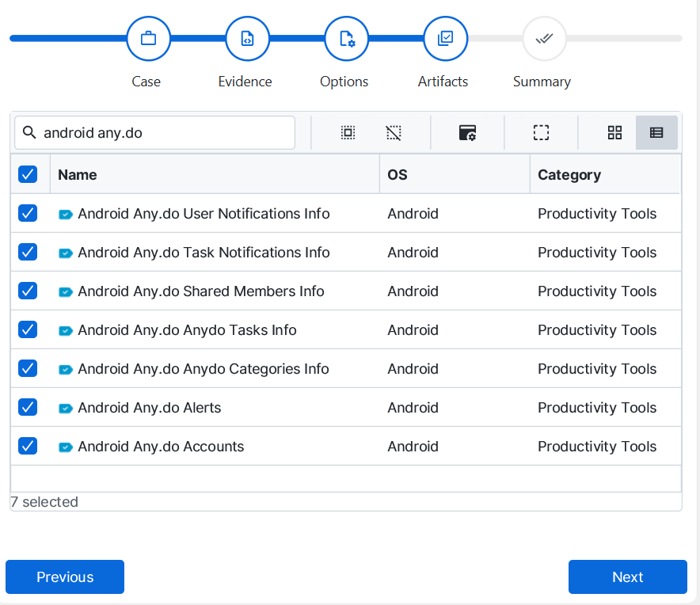
Task: Open the artifact settings window icon
Action: click(467, 133)
